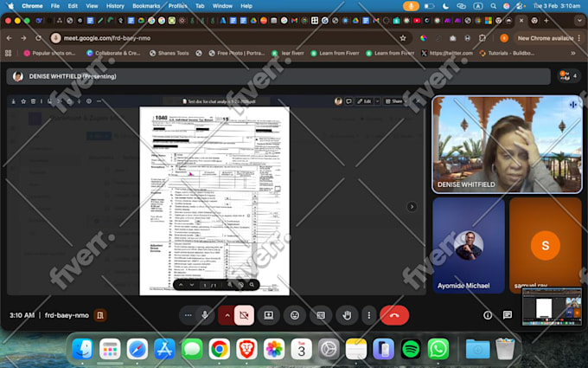
Task: Click the frd-baey-nmo meeting code text
Action: (67, 315)
